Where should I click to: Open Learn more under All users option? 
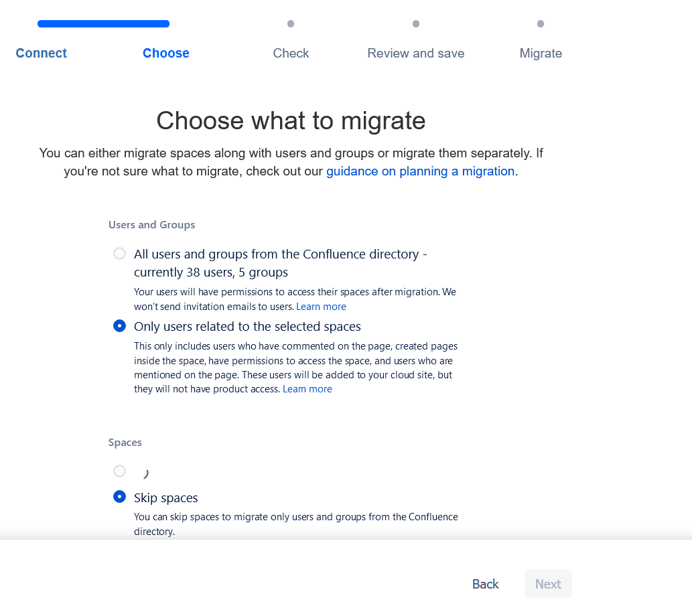tap(321, 306)
